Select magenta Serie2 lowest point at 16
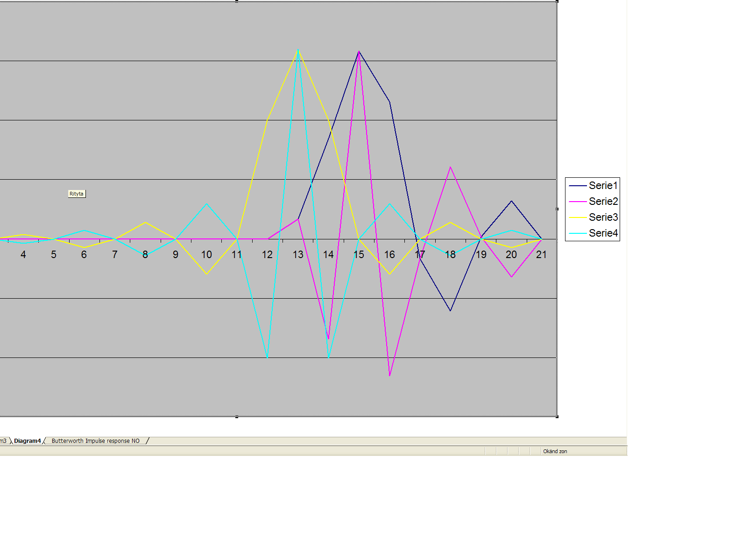 tap(389, 375)
